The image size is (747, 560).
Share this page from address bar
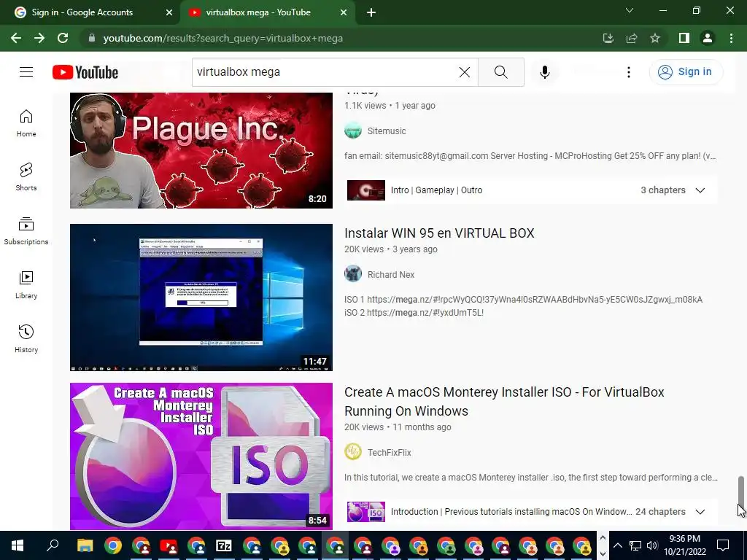tap(632, 38)
